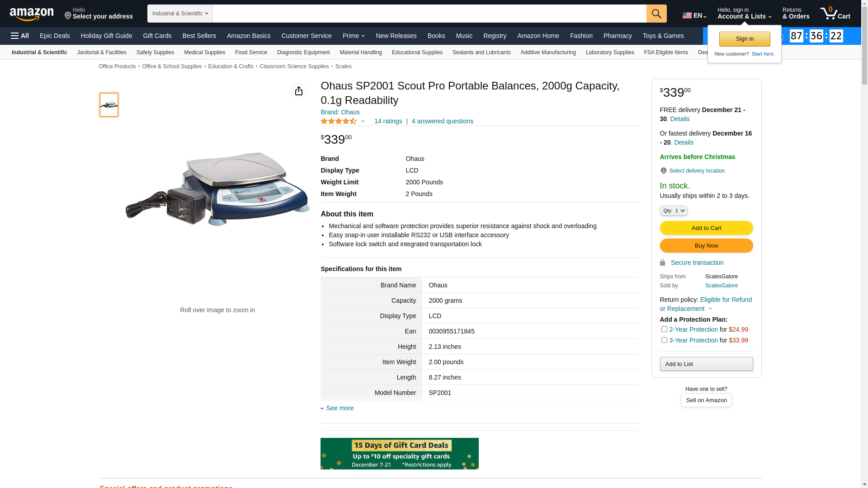Click the search magnifier button
This screenshot has height=488, width=868.
point(656,14)
